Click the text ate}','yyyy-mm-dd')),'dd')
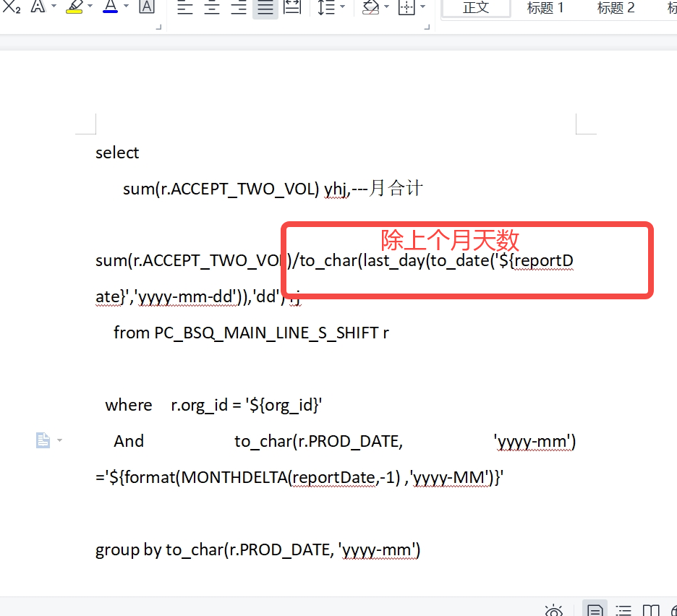 (x=190, y=297)
